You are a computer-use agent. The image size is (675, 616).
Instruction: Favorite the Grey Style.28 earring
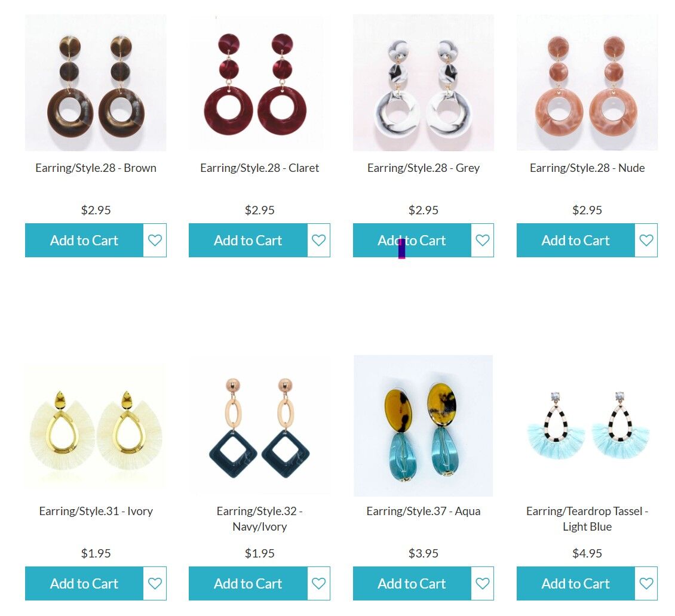point(482,240)
